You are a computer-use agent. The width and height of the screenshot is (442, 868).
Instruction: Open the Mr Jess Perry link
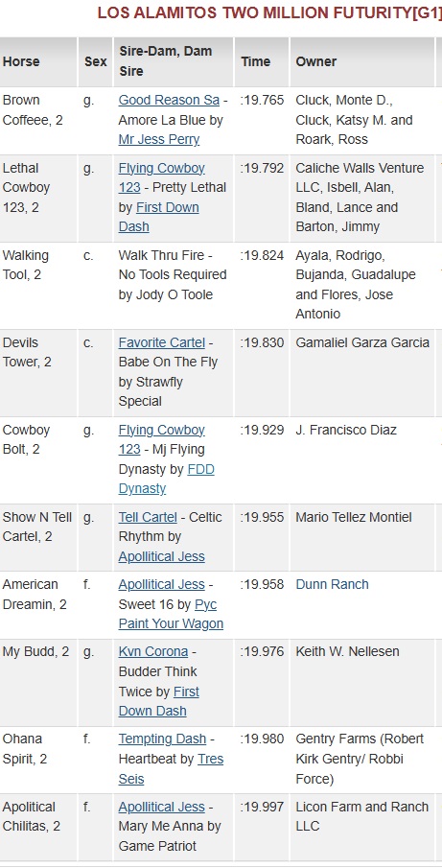click(x=159, y=139)
